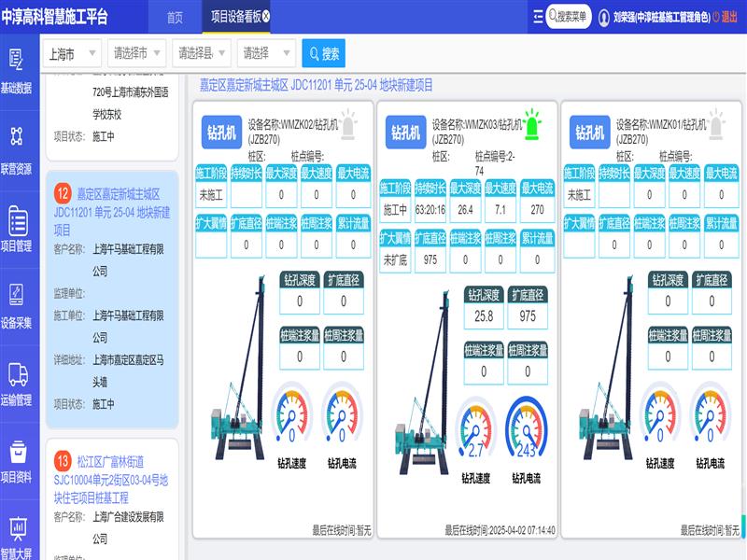Viewport: 747px width, 560px height.
Task: Open the 上海市 province dropdown
Action: 73,53
